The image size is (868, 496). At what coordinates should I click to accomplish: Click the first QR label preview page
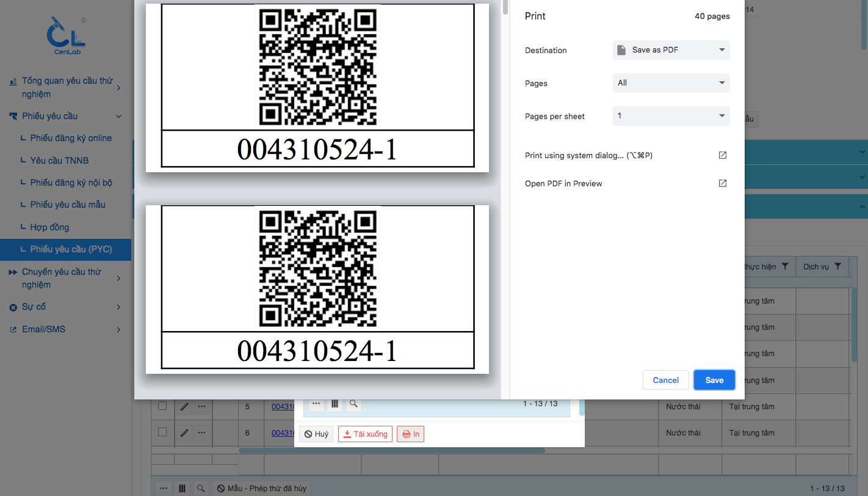[x=317, y=87]
